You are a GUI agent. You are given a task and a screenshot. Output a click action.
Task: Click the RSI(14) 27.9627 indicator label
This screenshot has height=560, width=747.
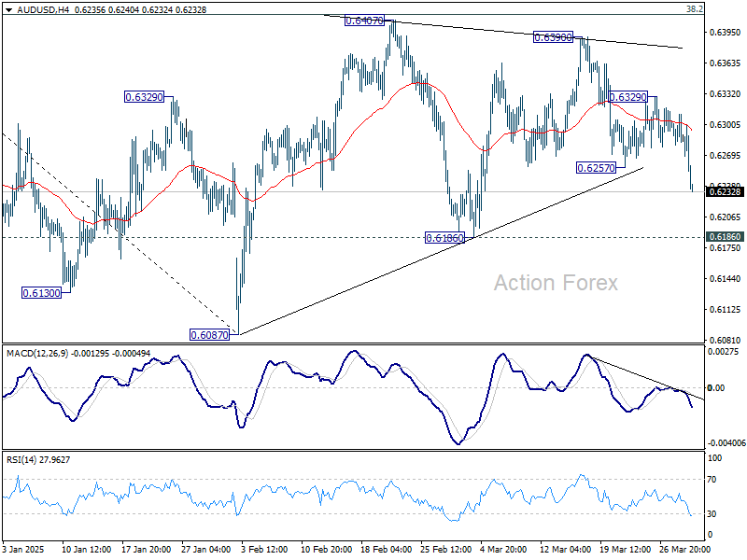38,459
